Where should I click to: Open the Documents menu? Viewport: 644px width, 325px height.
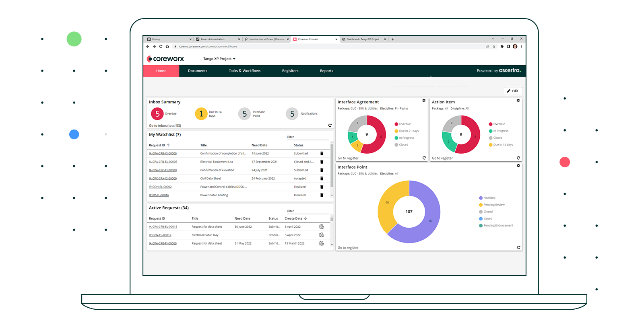pos(198,71)
